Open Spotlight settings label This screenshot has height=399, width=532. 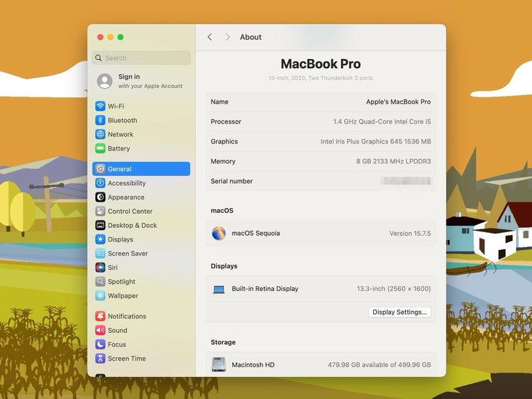click(121, 282)
